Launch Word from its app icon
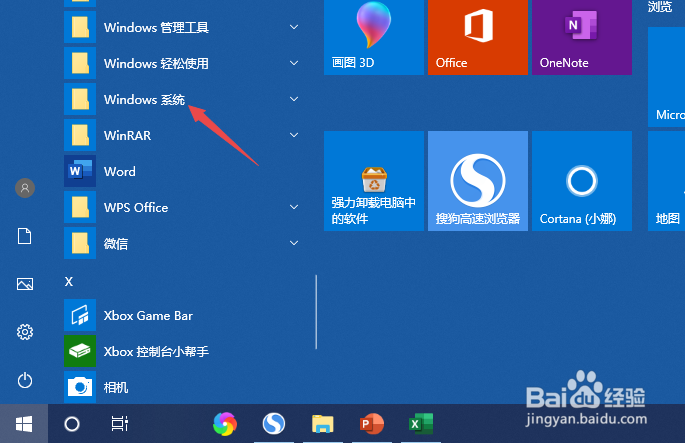The height and width of the screenshot is (443, 685). [80, 171]
